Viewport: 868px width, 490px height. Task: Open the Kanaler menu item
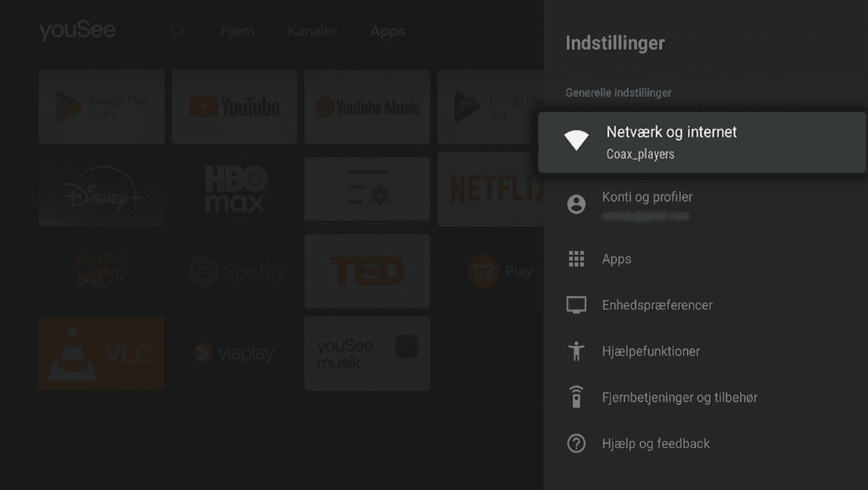(x=312, y=31)
